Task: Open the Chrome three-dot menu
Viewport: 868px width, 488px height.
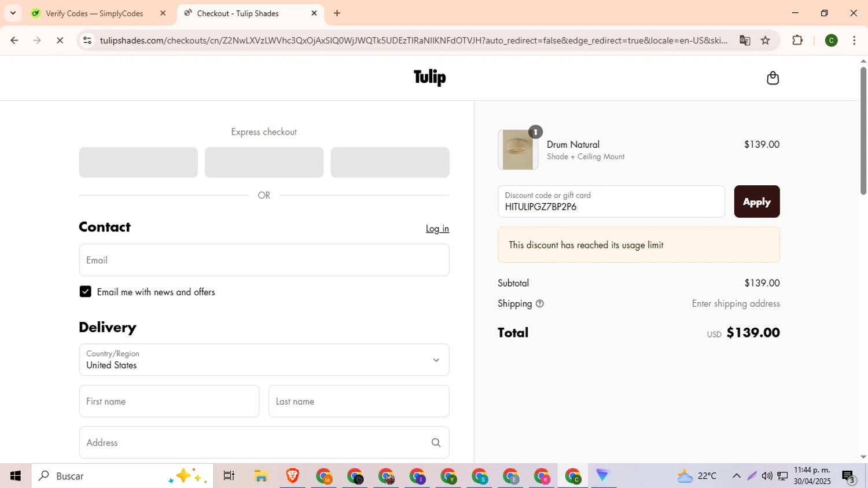Action: click(x=854, y=41)
